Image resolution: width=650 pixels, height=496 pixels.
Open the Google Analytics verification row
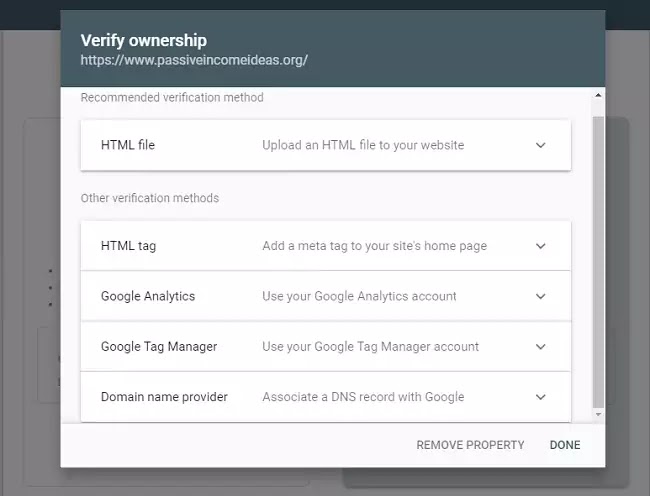[x=326, y=296]
